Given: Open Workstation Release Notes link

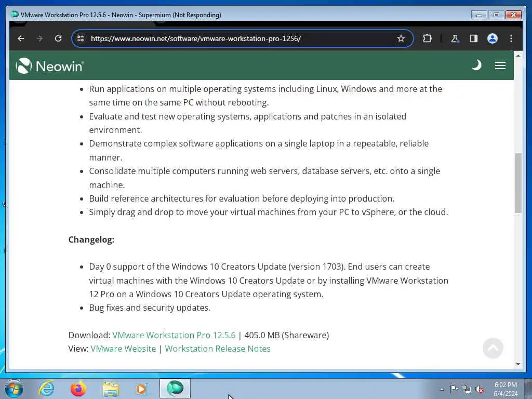Looking at the screenshot, I should pos(218,349).
